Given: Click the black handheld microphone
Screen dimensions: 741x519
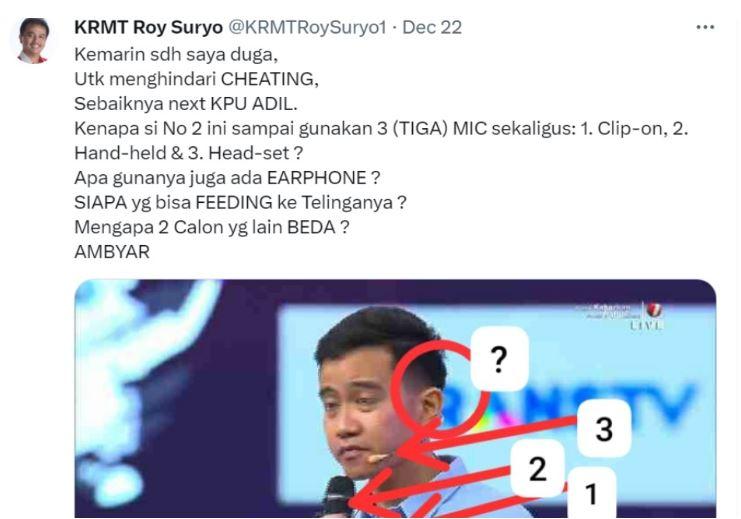Looking at the screenshot, I should click(x=338, y=496).
